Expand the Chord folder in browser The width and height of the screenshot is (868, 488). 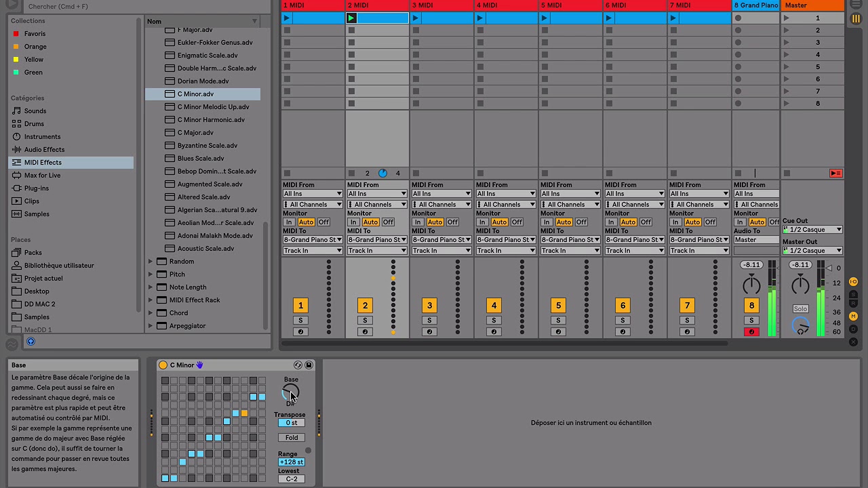coord(151,312)
